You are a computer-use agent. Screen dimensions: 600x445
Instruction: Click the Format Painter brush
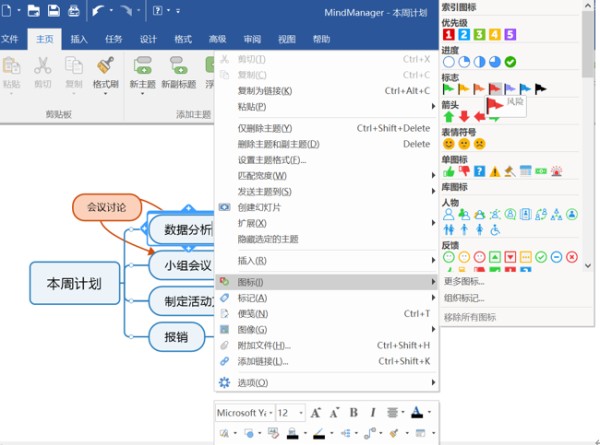pyautogui.click(x=105, y=73)
